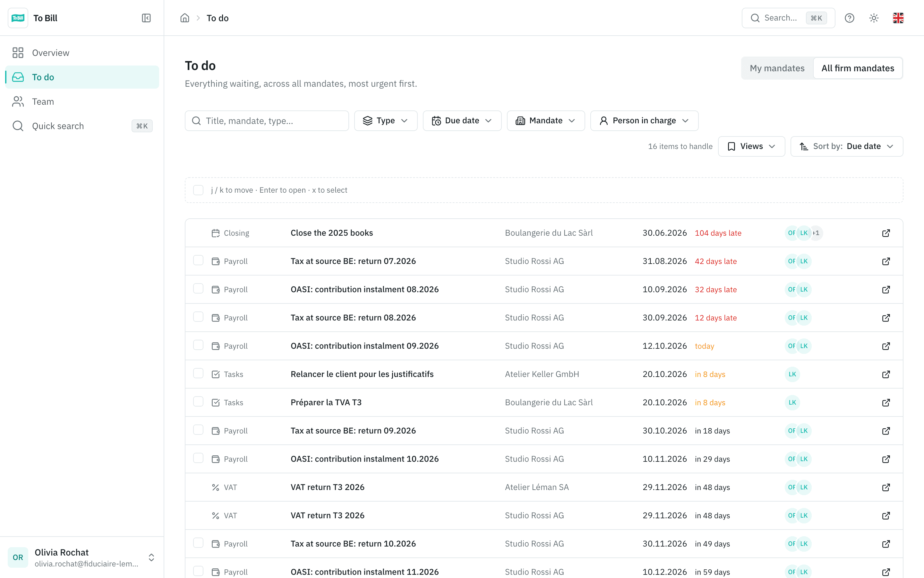924x578 pixels.
Task: Expand the Due date filter dropdown
Action: tap(462, 121)
